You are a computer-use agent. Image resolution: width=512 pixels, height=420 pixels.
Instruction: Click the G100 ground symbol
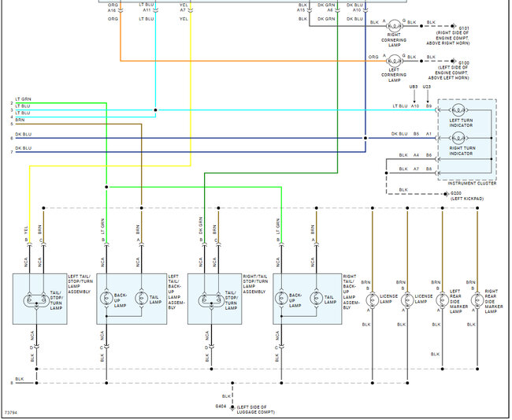(x=453, y=61)
